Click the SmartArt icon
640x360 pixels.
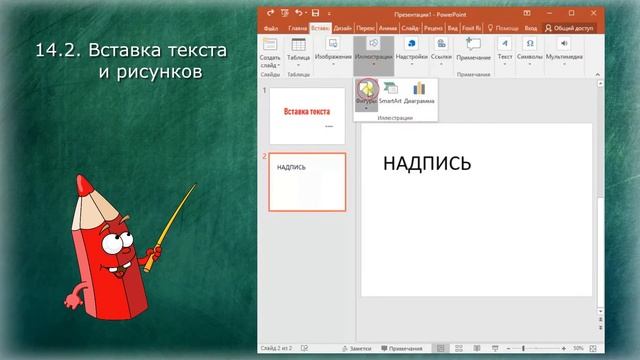click(x=390, y=88)
